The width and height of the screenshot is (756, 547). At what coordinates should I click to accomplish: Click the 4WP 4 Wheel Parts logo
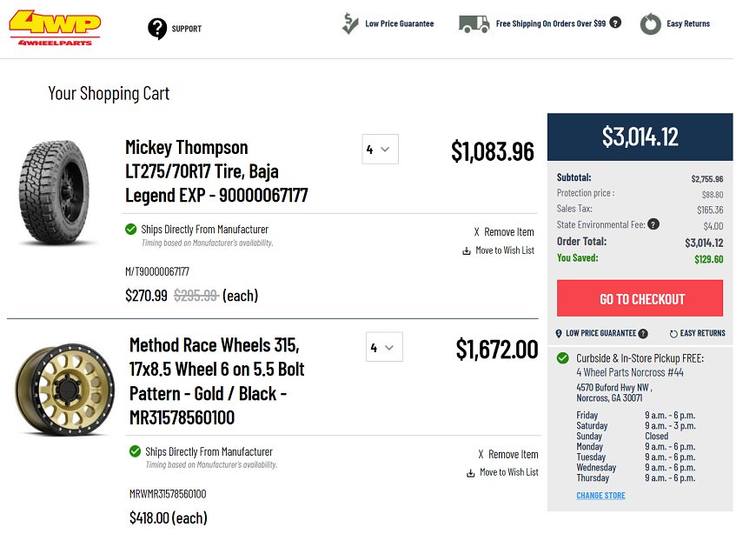pyautogui.click(x=55, y=29)
